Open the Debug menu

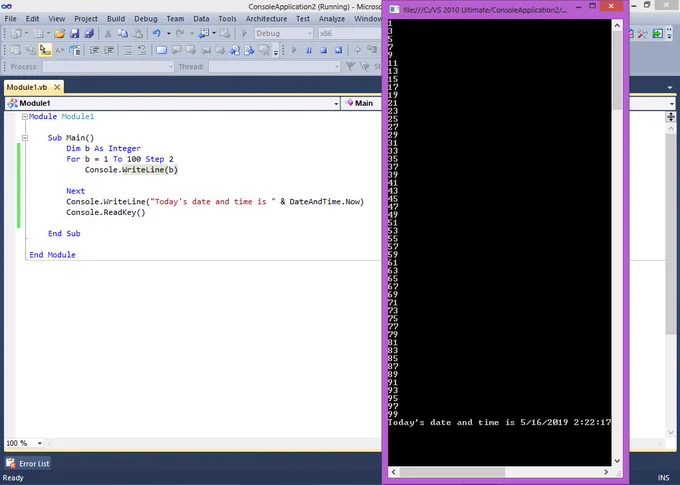click(x=146, y=19)
